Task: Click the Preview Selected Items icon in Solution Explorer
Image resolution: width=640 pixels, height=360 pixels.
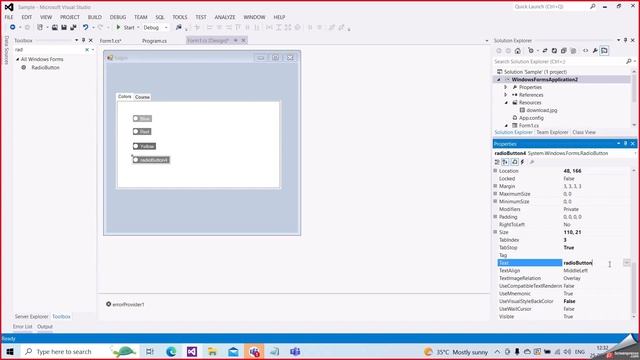Action: tap(604, 51)
